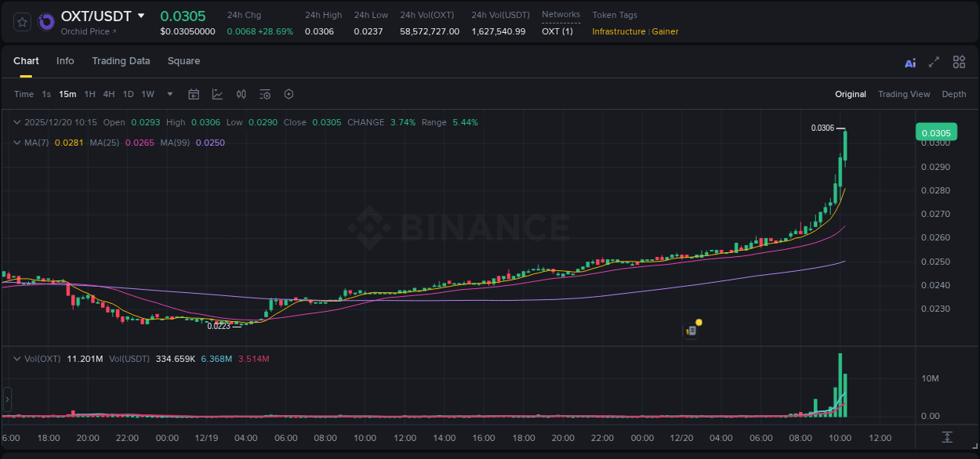Open chart settings via hexagon icon
980x459 pixels.
[289, 94]
